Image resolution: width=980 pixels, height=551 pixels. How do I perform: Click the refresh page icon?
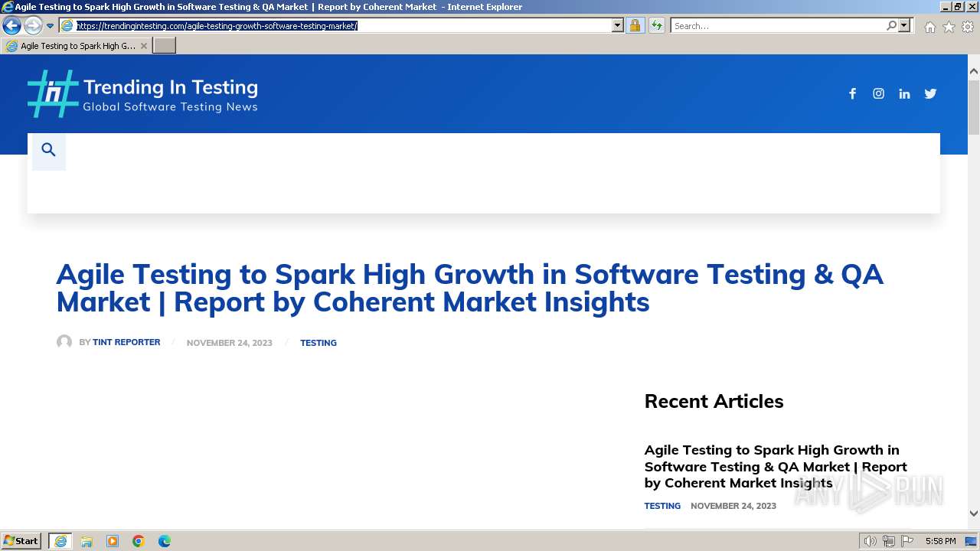pyautogui.click(x=656, y=25)
